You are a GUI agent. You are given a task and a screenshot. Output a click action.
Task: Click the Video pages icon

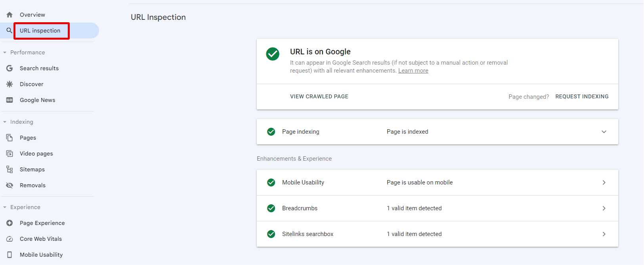(x=10, y=154)
